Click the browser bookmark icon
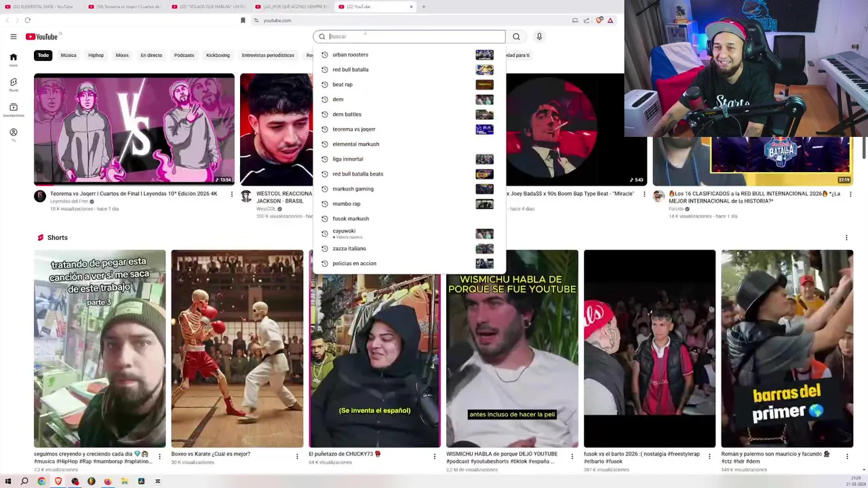This screenshot has height=488, width=868. tap(243, 20)
